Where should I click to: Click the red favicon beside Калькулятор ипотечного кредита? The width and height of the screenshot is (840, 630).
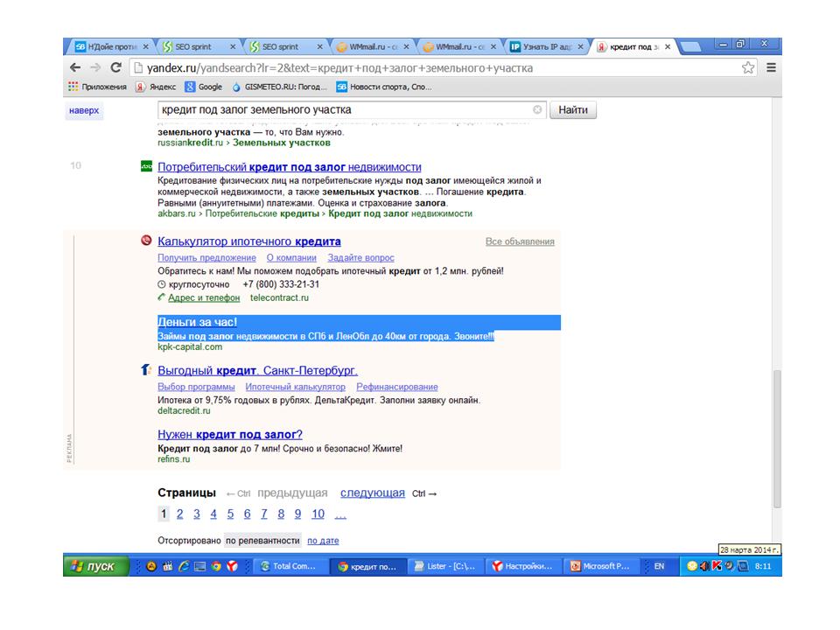[x=146, y=241]
